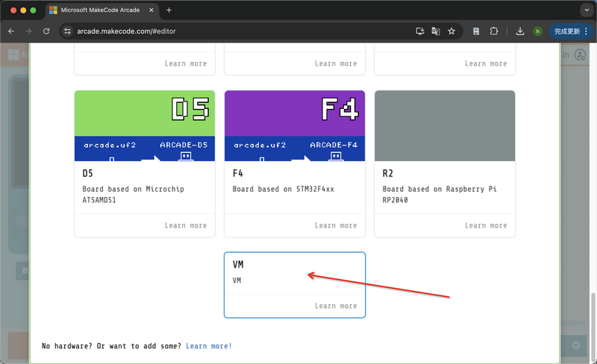Viewport: 597px width, 364px height.
Task: Open the browser menu three-dots button
Action: [587, 31]
